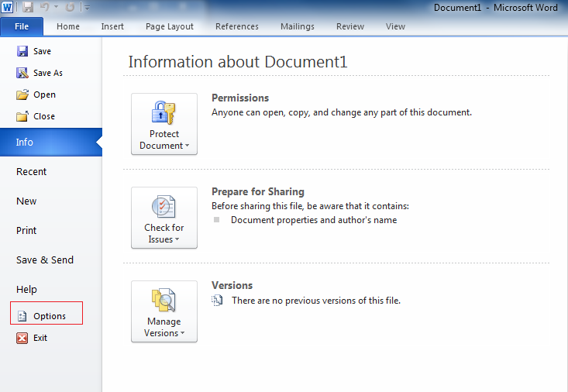Image resolution: width=568 pixels, height=392 pixels.
Task: Select Info in the Backstage sidebar
Action: 51,142
